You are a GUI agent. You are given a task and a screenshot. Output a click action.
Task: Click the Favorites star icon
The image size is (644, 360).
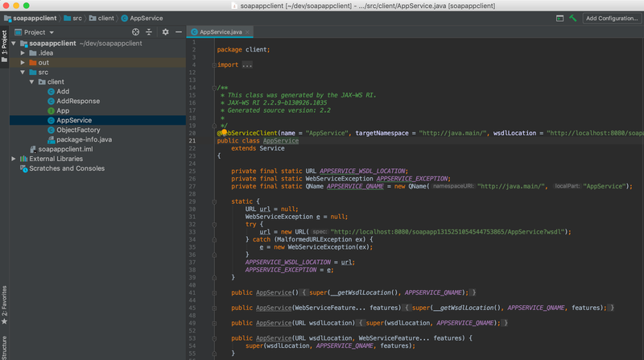(4, 322)
